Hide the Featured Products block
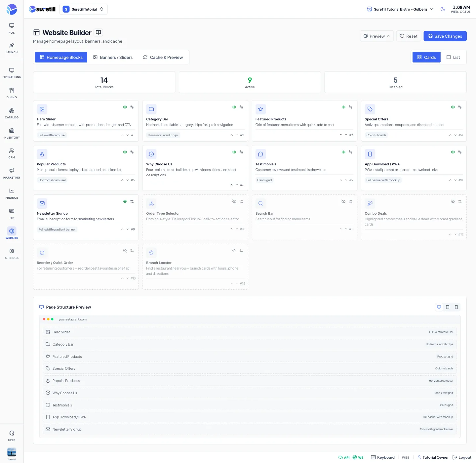Viewport: 476px width, 463px height. pos(343,107)
